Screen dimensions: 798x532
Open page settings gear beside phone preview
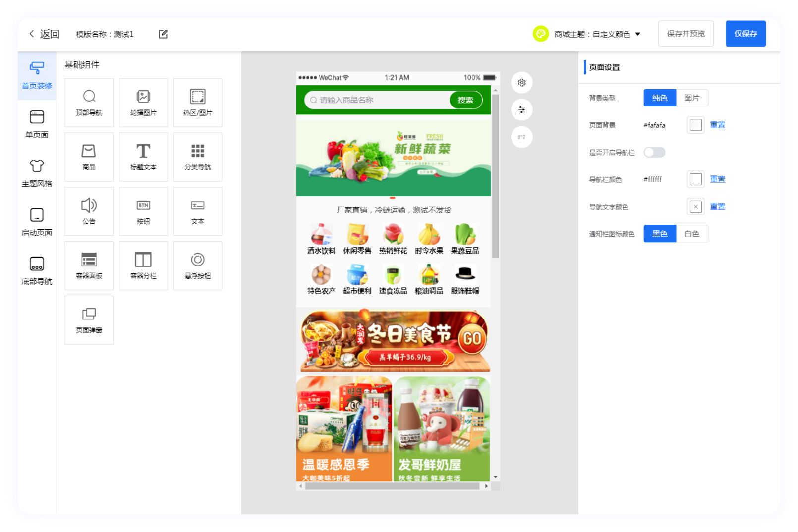pyautogui.click(x=521, y=83)
